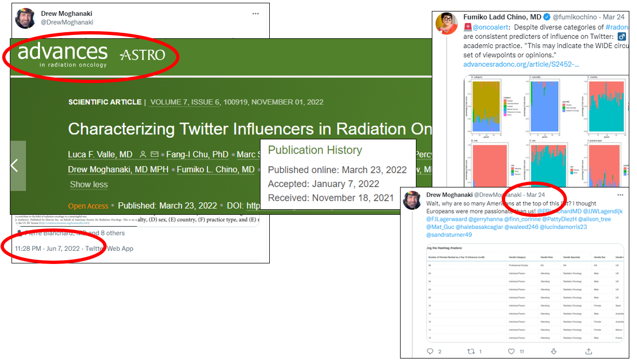Open Fumiko Ladd Chino's profile avatar
The height and width of the screenshot is (364, 637).
(x=447, y=23)
